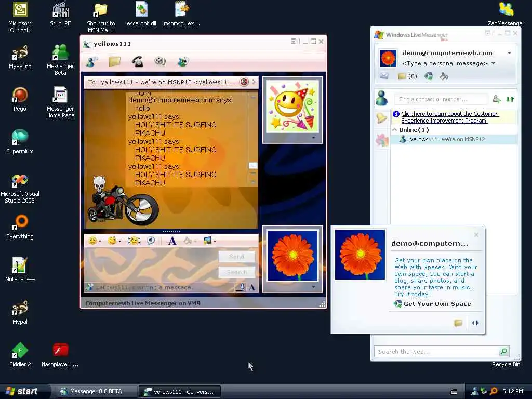Switch to text input small A icon
Viewport: 532px width, 399px height.
click(x=252, y=288)
